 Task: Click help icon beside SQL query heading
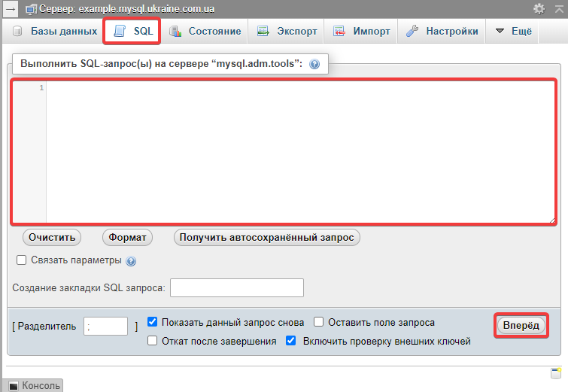pyautogui.click(x=314, y=65)
